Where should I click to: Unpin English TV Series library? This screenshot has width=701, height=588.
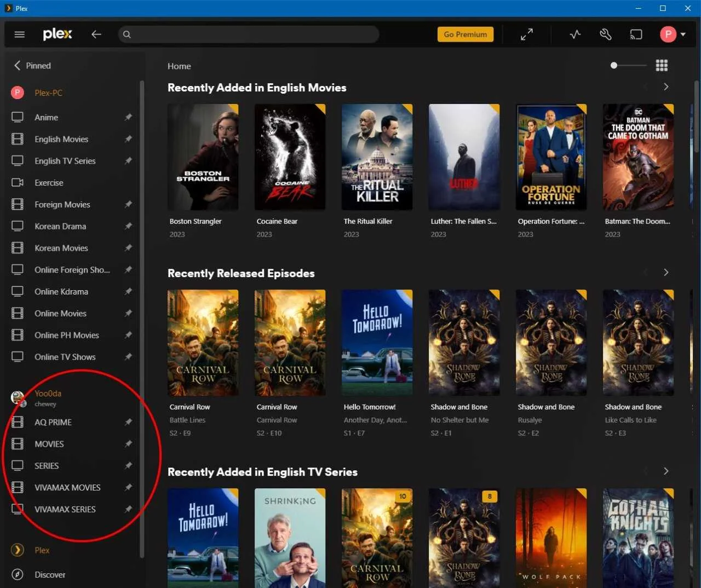point(128,161)
